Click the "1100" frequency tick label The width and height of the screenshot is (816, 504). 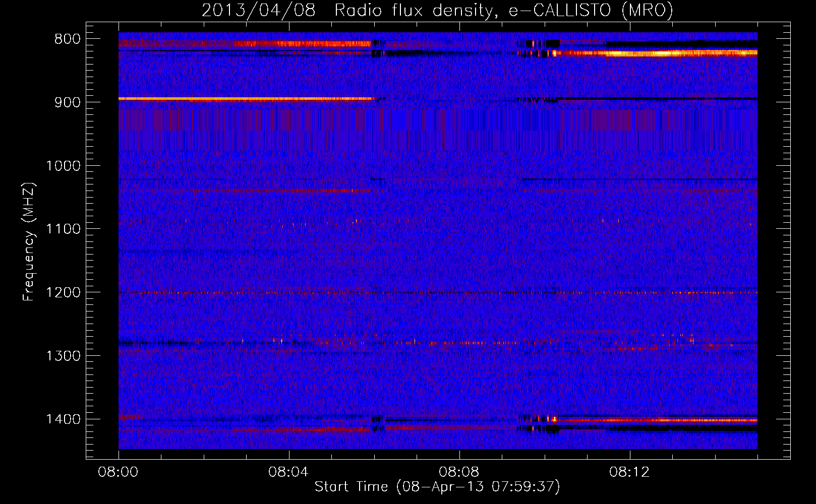63,229
